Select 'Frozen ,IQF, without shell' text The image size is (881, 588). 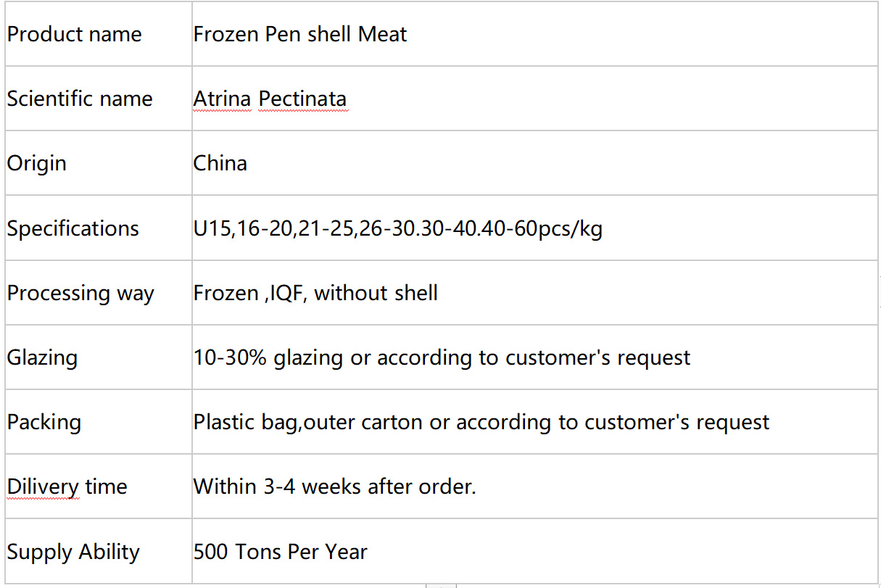click(x=315, y=293)
